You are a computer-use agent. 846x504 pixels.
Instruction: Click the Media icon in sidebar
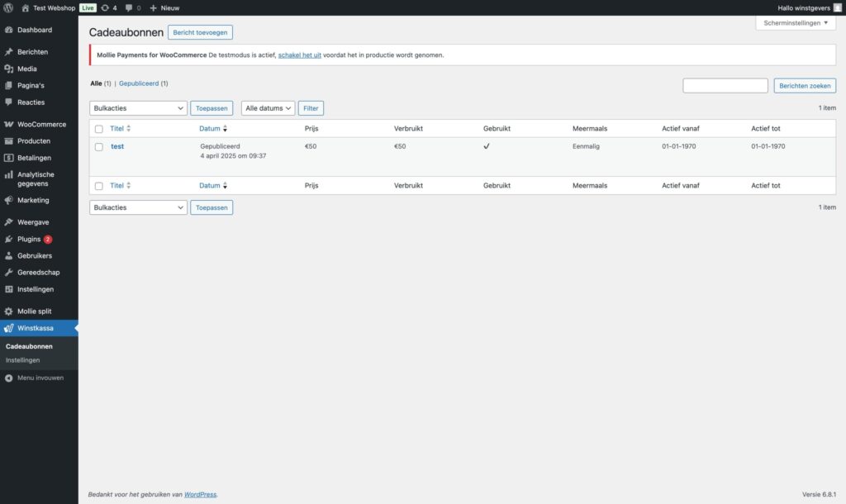coord(8,69)
